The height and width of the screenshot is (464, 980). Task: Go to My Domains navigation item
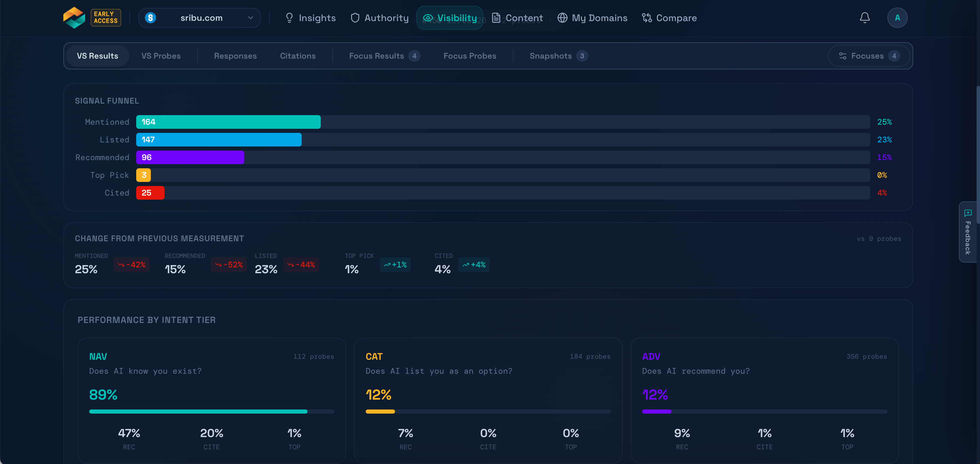(592, 18)
